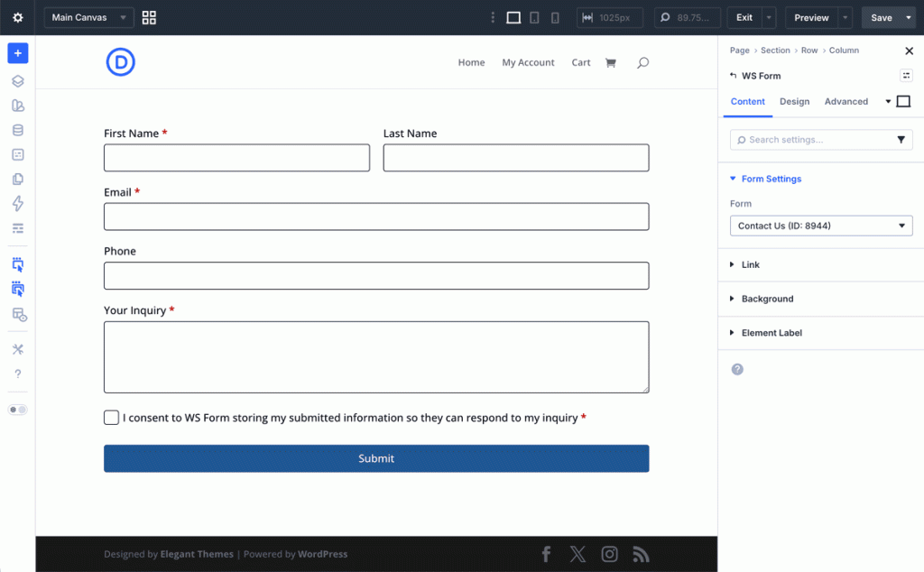
Task: Click the Preview button
Action: pos(811,18)
